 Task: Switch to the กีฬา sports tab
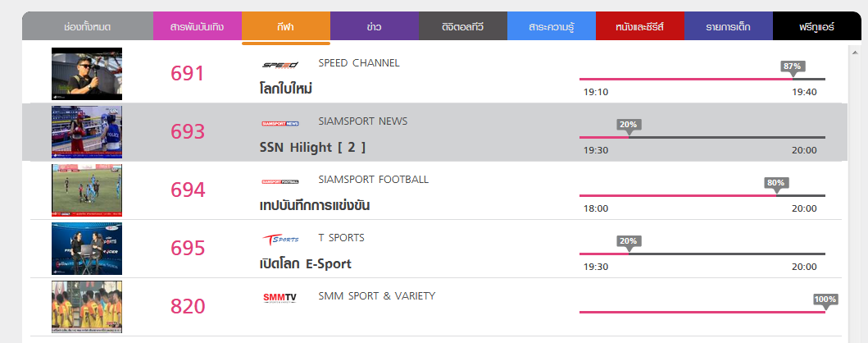tap(286, 27)
